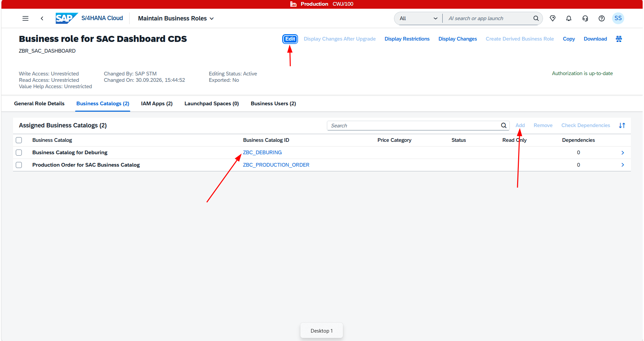Click the Price Category column header

click(x=394, y=140)
